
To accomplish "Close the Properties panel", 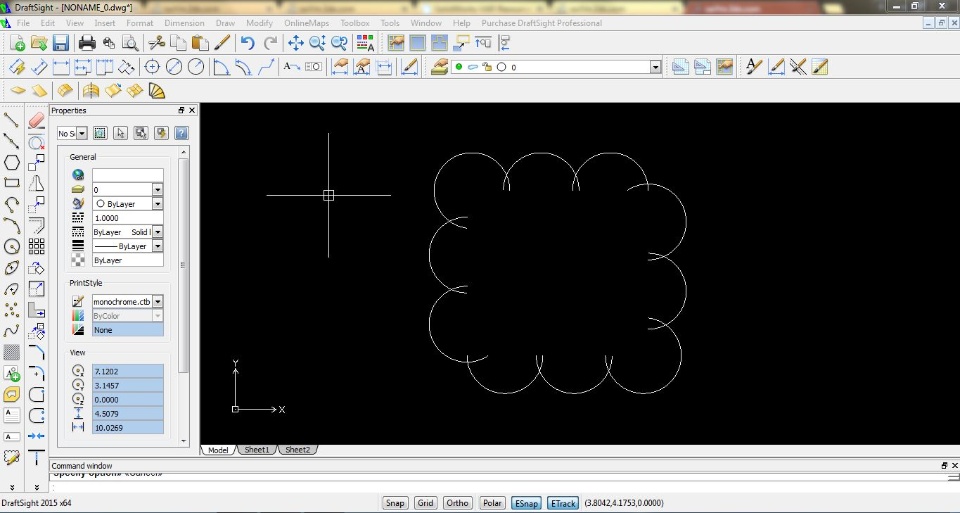I will [192, 111].
